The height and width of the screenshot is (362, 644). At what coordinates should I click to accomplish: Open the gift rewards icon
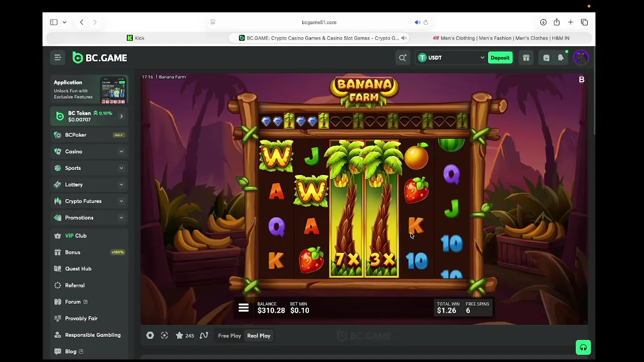pyautogui.click(x=526, y=58)
